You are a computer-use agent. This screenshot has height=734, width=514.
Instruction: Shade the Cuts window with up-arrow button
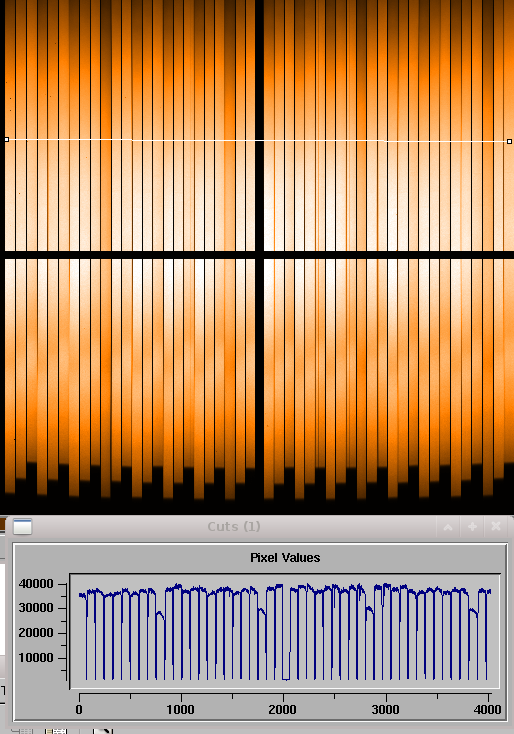coord(448,527)
